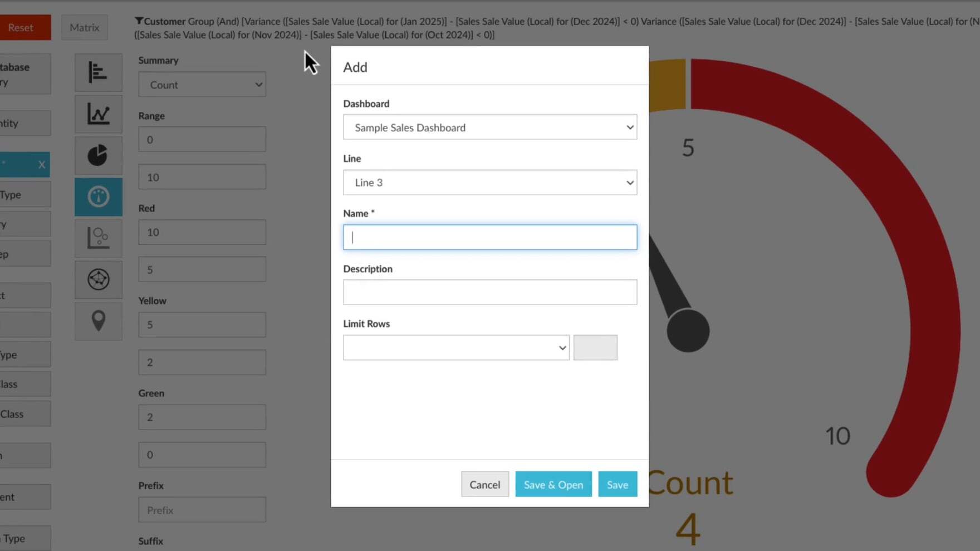Click the Save button in Add dialog
The image size is (980, 551).
(x=618, y=484)
